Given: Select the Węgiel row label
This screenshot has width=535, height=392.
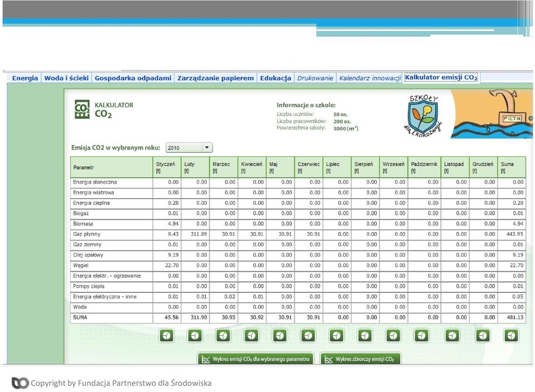Looking at the screenshot, I should pyautogui.click(x=81, y=265).
